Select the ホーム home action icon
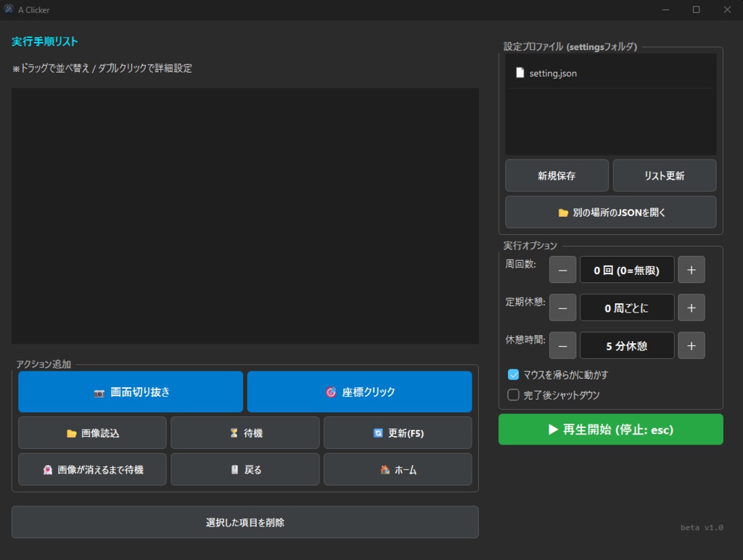This screenshot has height=560, width=743. pyautogui.click(x=385, y=469)
